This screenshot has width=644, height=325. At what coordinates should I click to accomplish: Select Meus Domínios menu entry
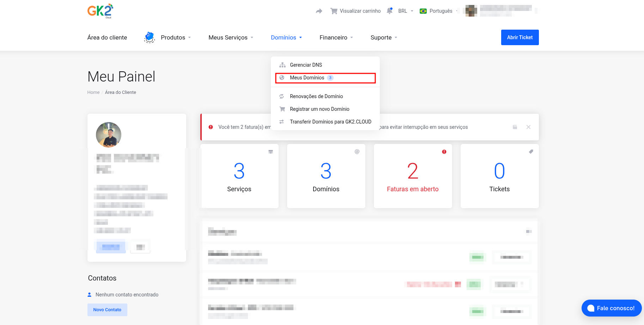pos(325,78)
